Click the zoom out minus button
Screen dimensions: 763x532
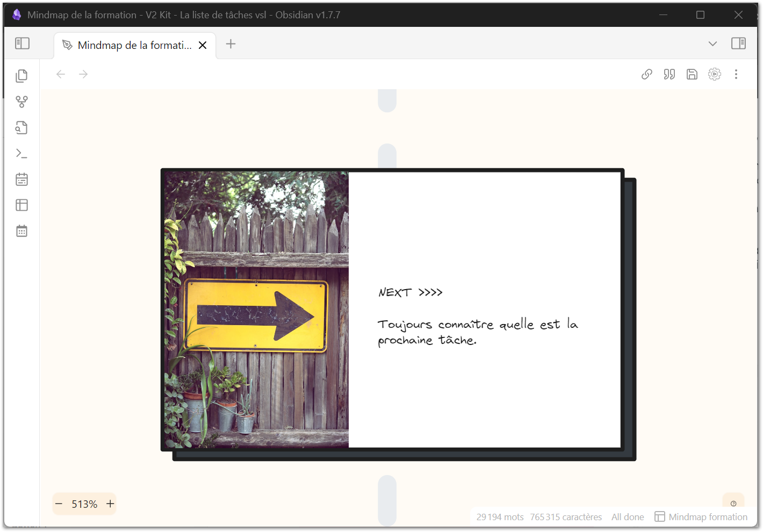pyautogui.click(x=59, y=504)
